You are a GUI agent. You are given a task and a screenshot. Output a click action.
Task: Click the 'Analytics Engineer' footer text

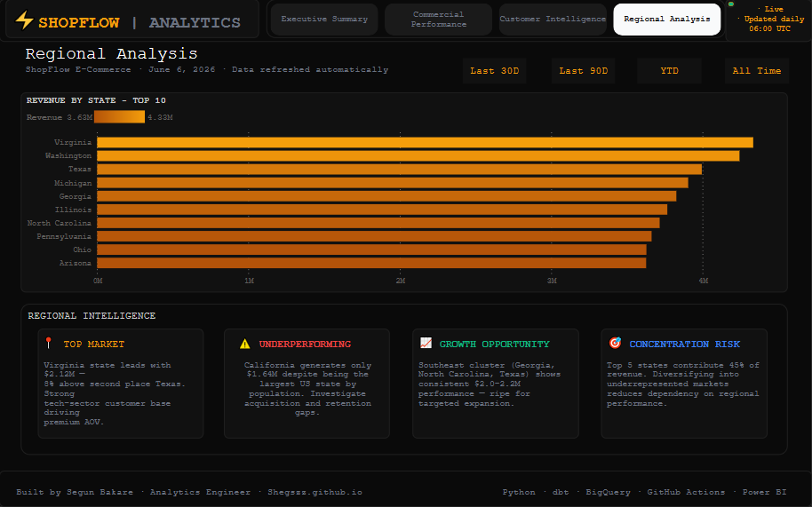point(201,492)
